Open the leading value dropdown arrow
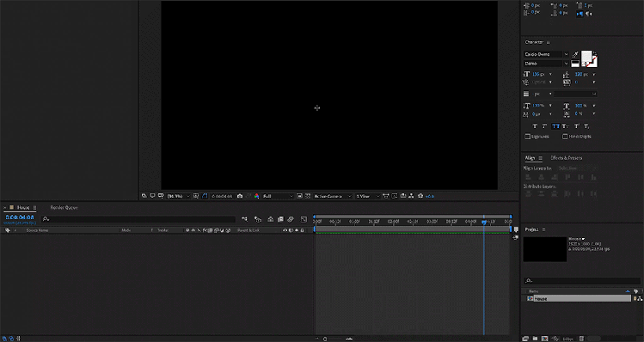This screenshot has height=342, width=644. (594, 74)
